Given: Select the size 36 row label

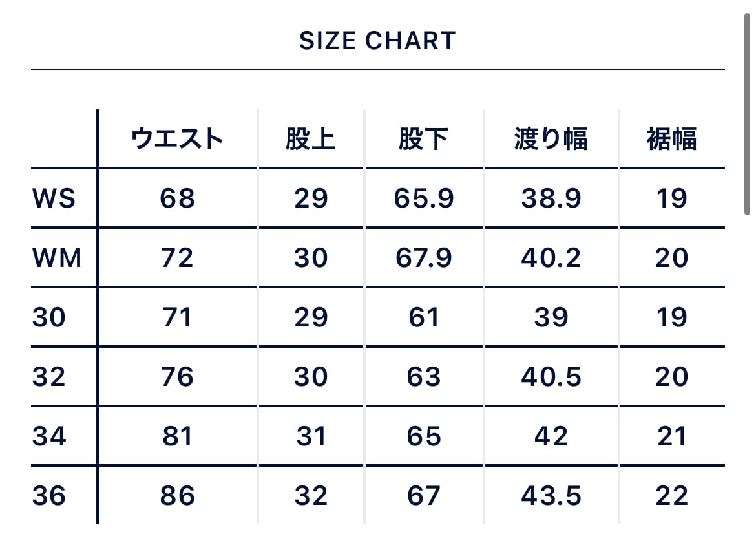Looking at the screenshot, I should point(49,496).
